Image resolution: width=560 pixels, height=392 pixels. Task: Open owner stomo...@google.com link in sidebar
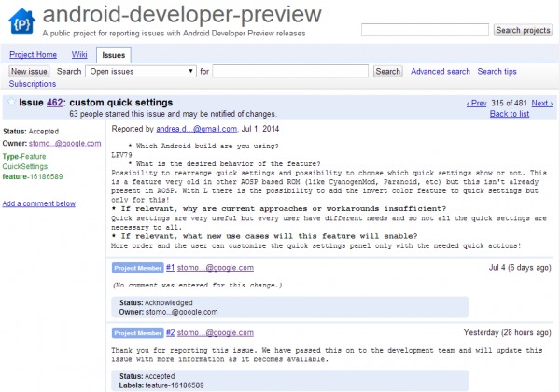pos(64,143)
